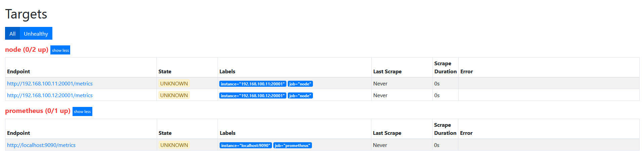This screenshot has width=644, height=154.
Task: Click the Targets page title
Action: pos(26,14)
